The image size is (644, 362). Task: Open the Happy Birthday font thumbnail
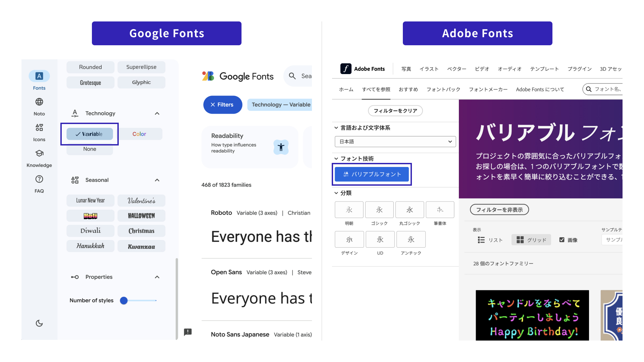click(532, 315)
